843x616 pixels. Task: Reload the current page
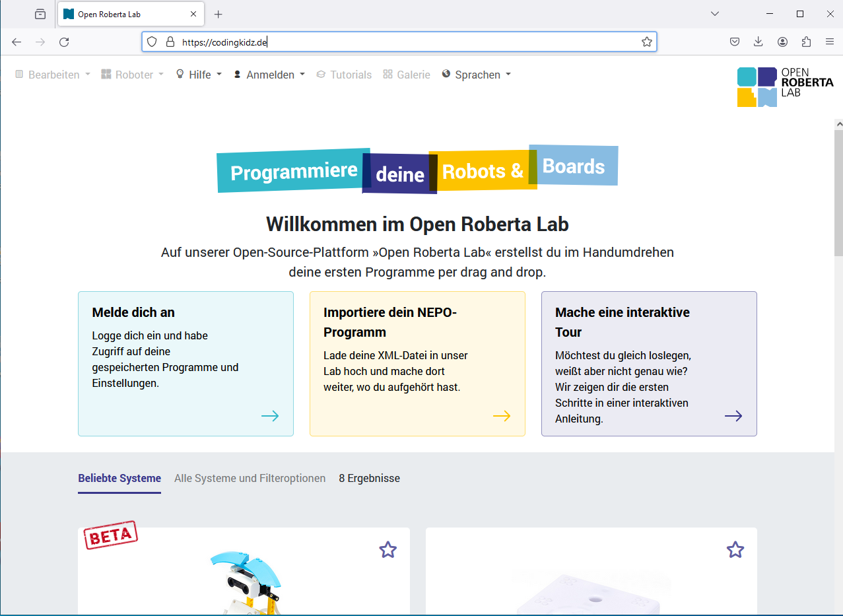coord(64,42)
